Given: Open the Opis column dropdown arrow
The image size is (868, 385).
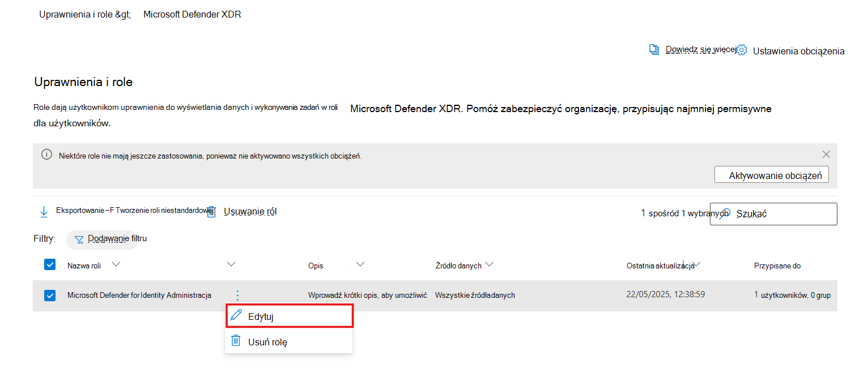Looking at the screenshot, I should [360, 264].
